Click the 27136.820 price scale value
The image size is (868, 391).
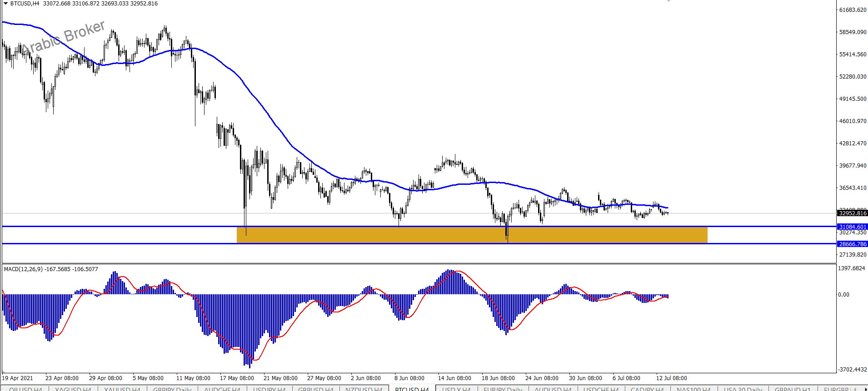click(853, 254)
